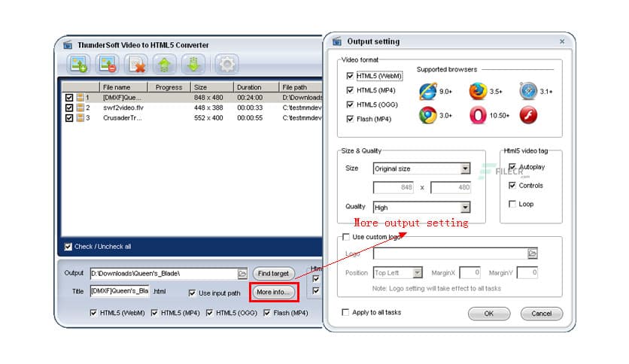The image size is (629, 364).
Task: Click the Remove selected file toolbar icon
Action: tap(108, 64)
